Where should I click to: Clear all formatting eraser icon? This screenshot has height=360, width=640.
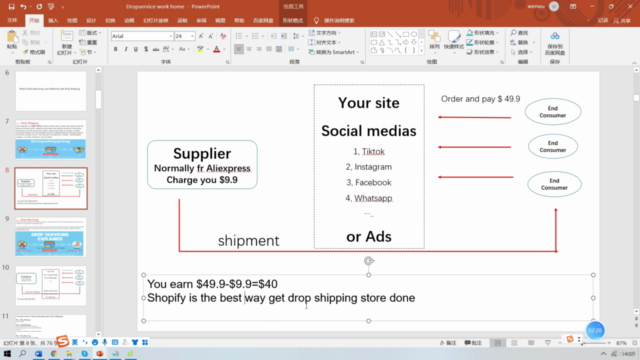click(223, 36)
